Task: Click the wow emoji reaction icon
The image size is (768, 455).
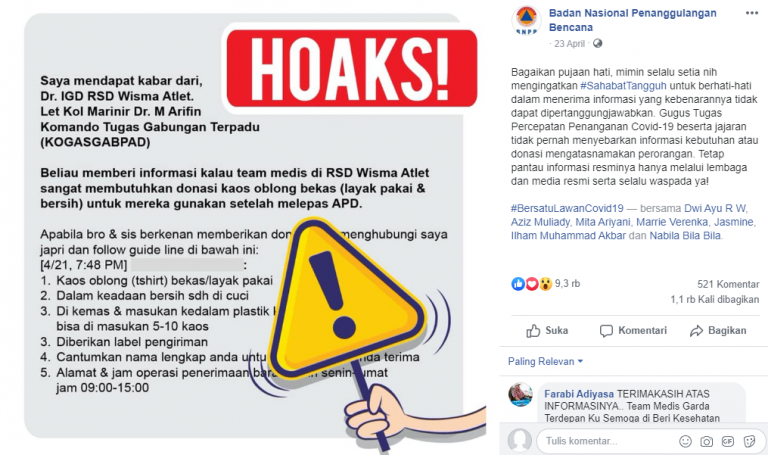Action: click(546, 284)
